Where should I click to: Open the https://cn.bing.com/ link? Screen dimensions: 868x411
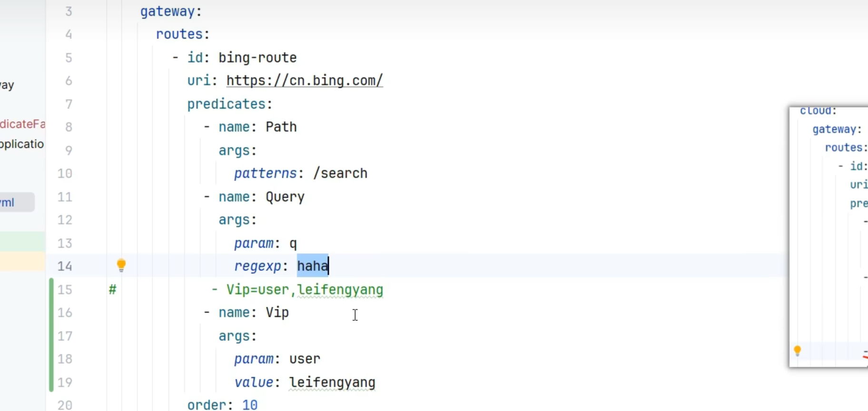pyautogui.click(x=304, y=80)
